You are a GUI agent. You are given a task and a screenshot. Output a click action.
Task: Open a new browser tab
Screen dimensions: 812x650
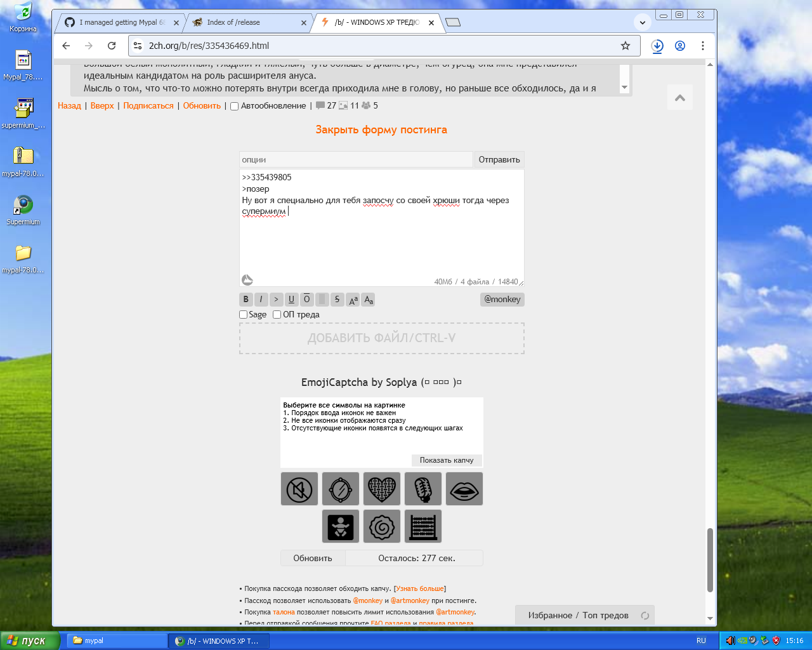click(x=453, y=22)
